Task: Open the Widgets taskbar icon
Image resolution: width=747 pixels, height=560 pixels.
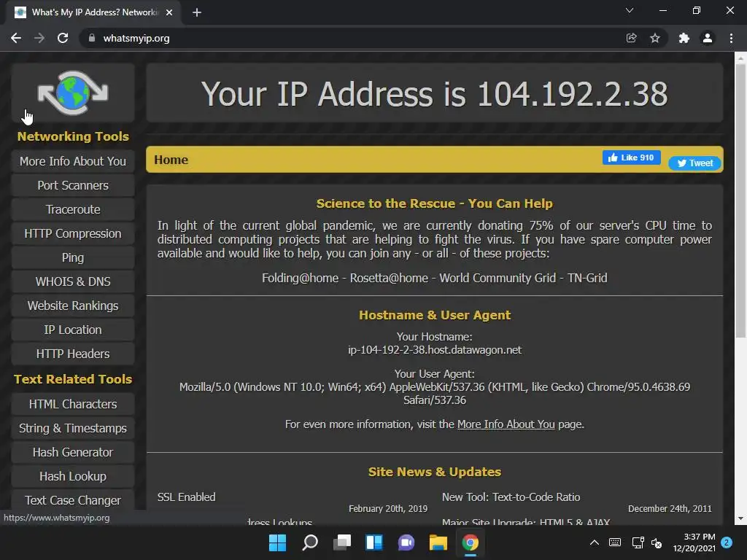Action: [374, 542]
